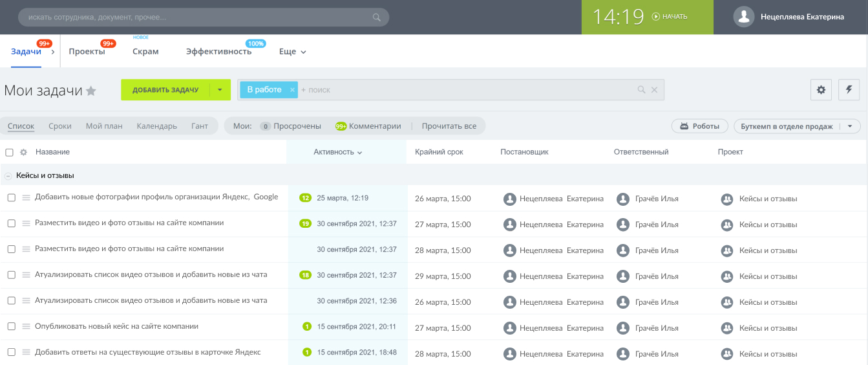Click the green 12 comments counter badge
The height and width of the screenshot is (365, 868).
[306, 198]
